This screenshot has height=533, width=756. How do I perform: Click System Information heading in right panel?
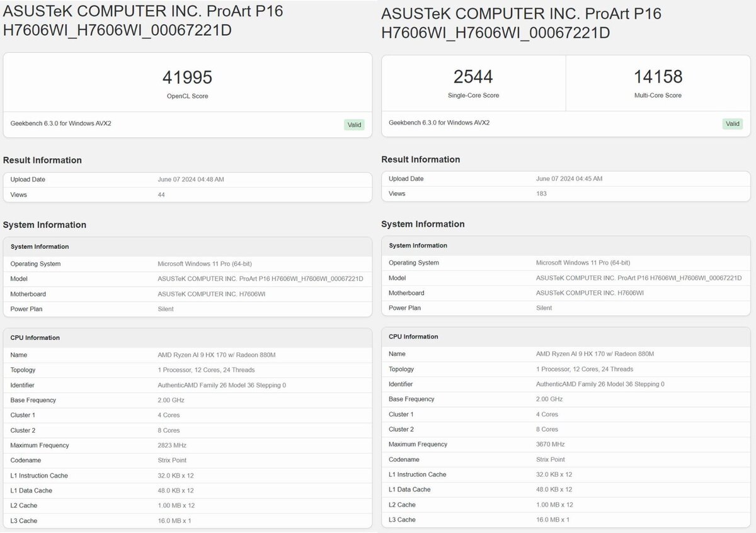(x=423, y=224)
